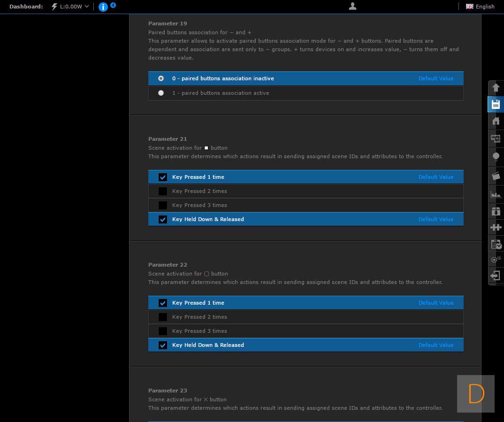The image size is (504, 422).
Task: Uncheck Key Pressed 1 time in Parameter 22
Action: point(163,303)
